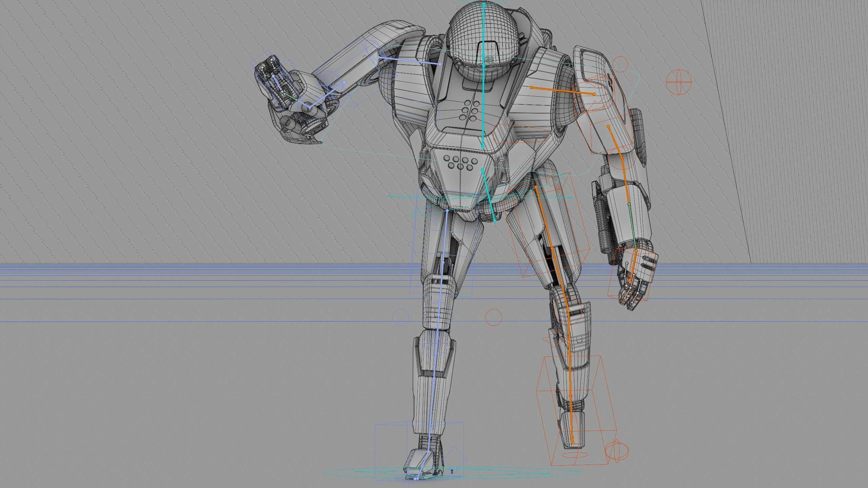Select the orange thigh bone of the lifted leg

[552, 248]
